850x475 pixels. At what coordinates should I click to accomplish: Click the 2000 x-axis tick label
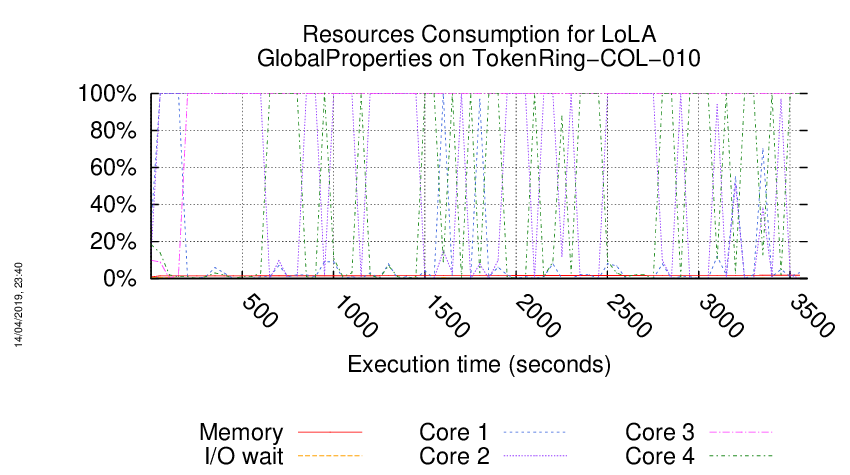[x=539, y=316]
